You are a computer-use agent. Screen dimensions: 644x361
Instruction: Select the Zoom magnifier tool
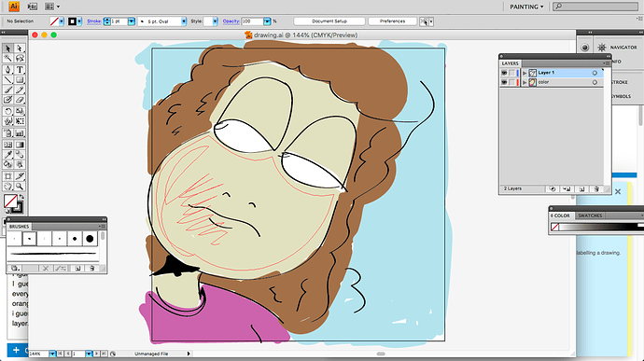(x=20, y=187)
